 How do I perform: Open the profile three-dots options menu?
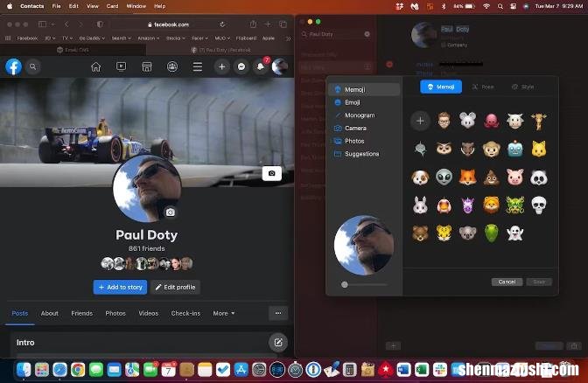coord(278,313)
